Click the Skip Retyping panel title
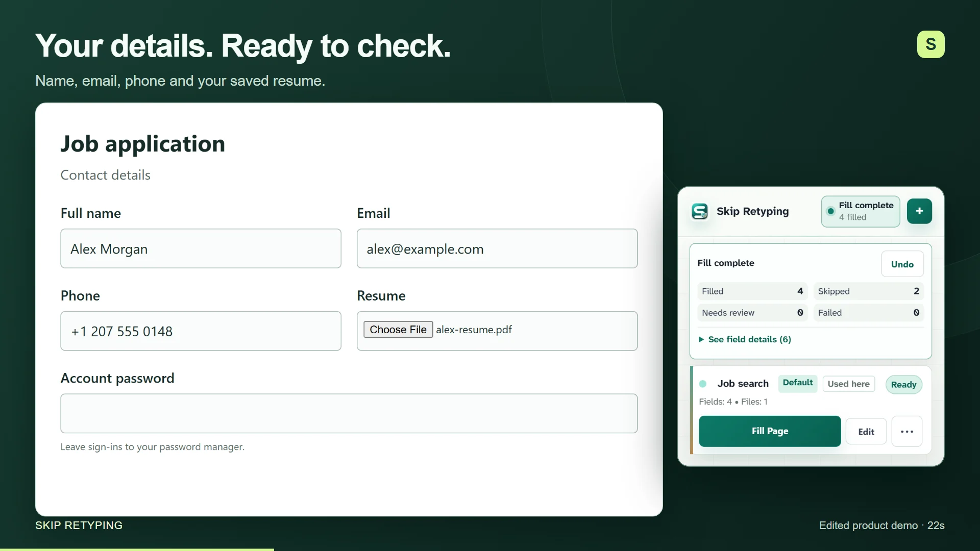980x551 pixels. coord(752,211)
